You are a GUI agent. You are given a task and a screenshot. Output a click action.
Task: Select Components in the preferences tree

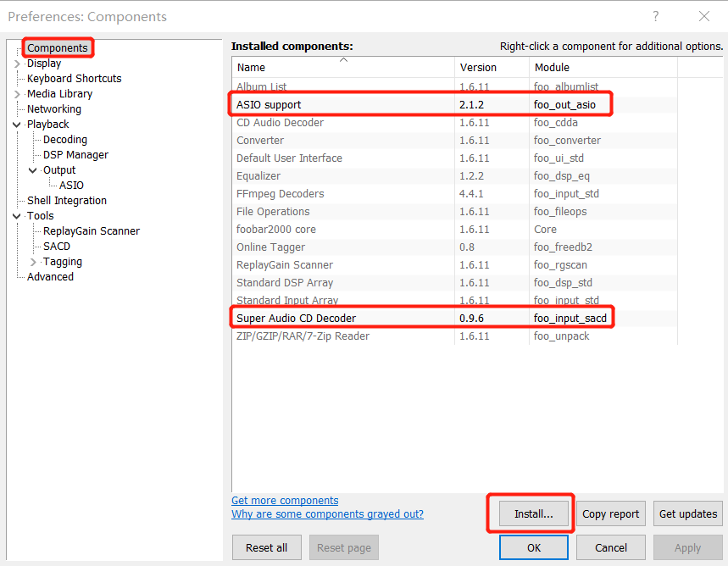[x=57, y=48]
